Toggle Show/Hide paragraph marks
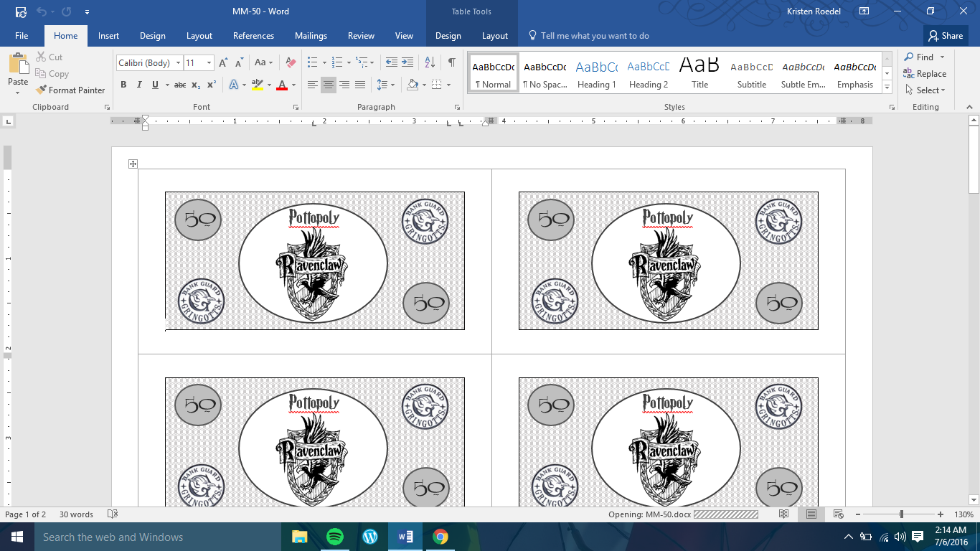Viewport: 980px width, 551px height. [x=451, y=63]
